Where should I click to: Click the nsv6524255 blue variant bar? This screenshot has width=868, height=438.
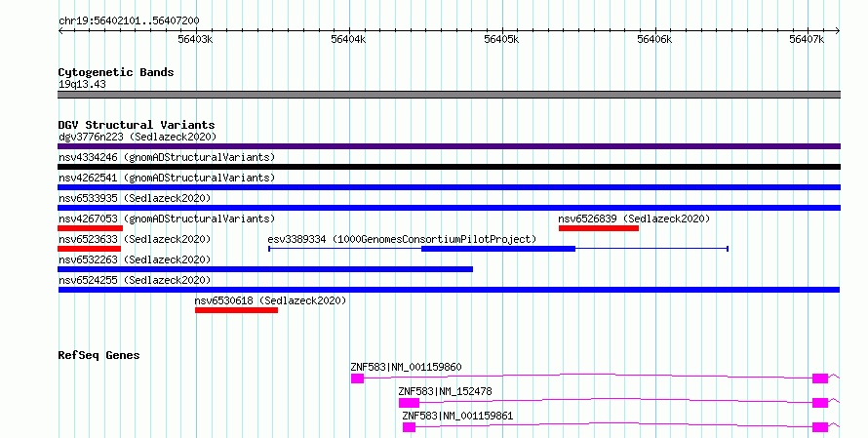pyautogui.click(x=449, y=290)
